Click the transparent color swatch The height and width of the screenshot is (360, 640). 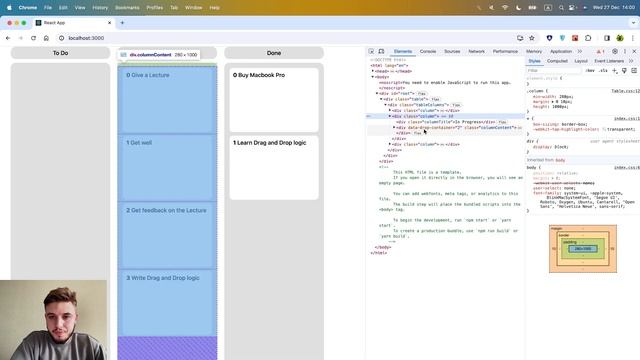(604, 129)
